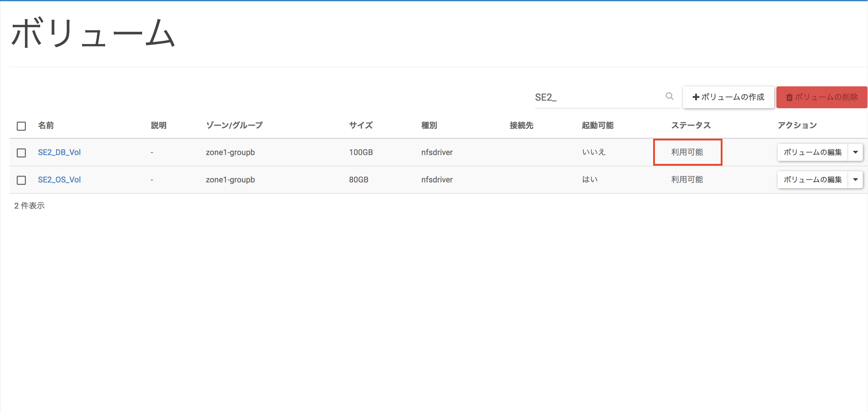
Task: Click the plus icon on ボリュームの作成
Action: click(695, 97)
